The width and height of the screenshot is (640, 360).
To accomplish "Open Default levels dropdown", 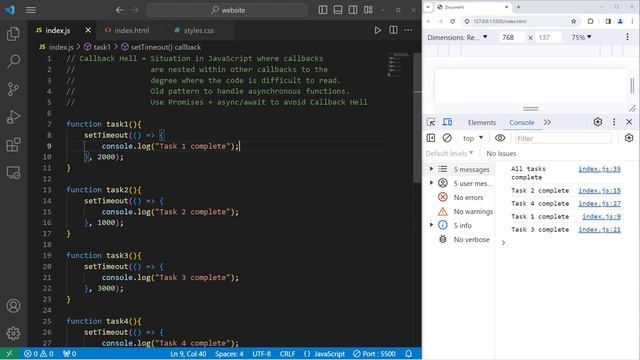I will point(449,153).
